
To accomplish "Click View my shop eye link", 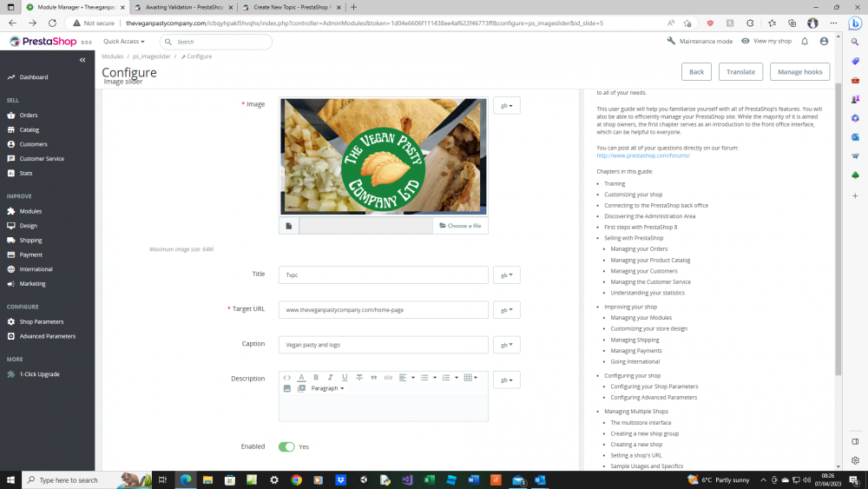I will pos(766,41).
